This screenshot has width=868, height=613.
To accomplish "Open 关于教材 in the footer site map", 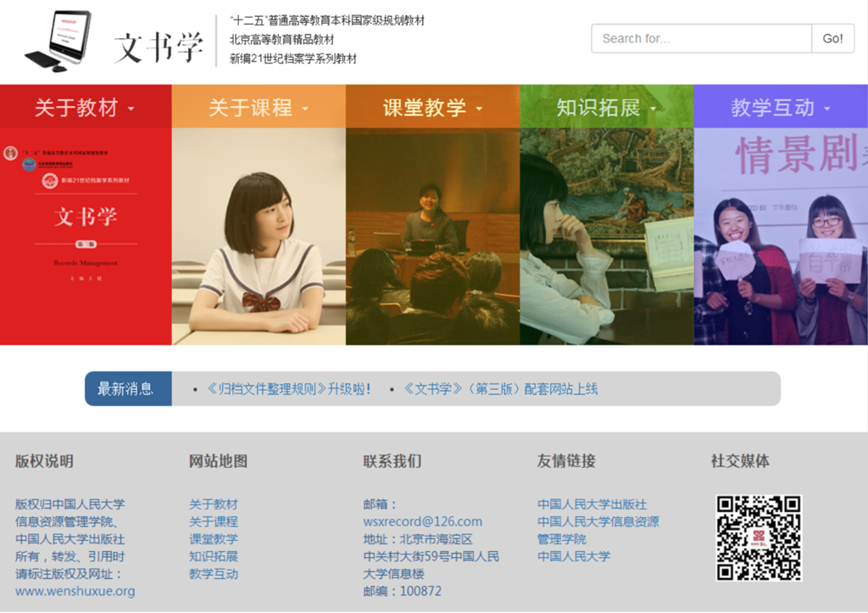I will coord(214,504).
